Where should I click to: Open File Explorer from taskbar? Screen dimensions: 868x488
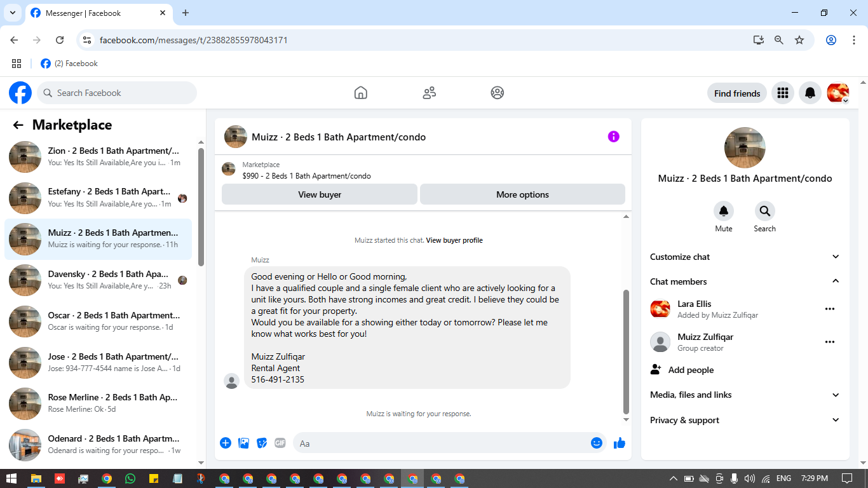click(x=36, y=478)
